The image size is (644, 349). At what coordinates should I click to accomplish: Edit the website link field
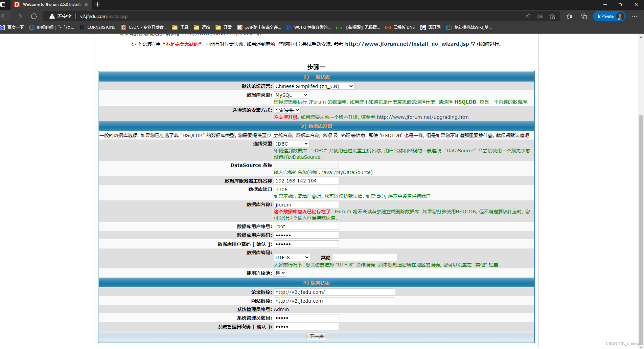334,301
